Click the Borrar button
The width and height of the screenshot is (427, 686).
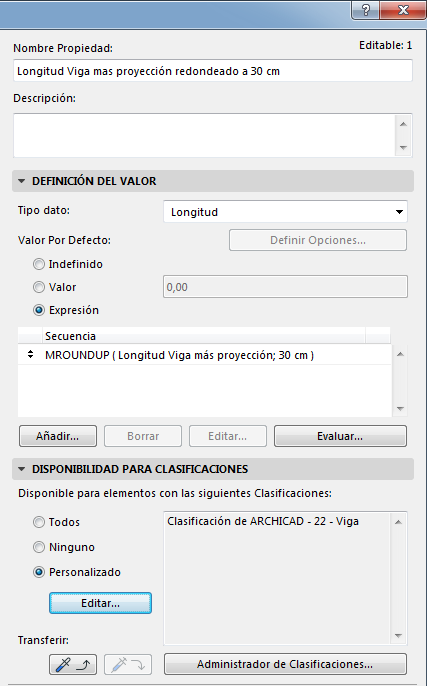[x=143, y=436]
